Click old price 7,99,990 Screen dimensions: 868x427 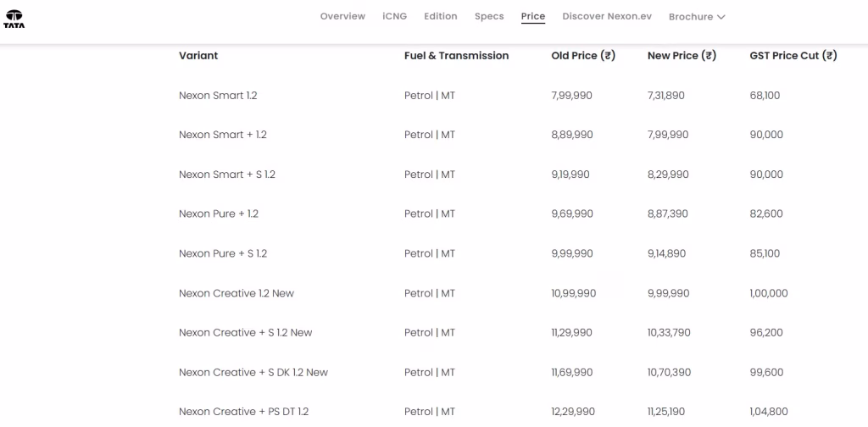coord(572,95)
